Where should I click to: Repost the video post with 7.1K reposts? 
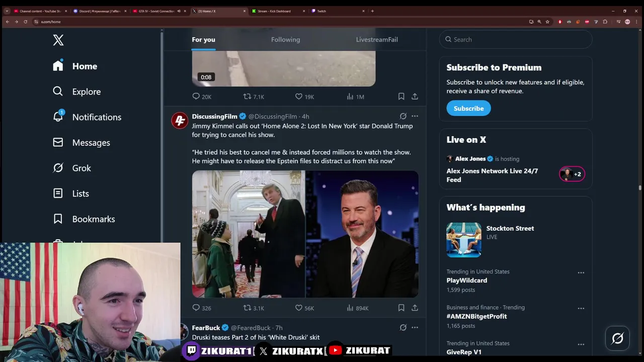(254, 97)
